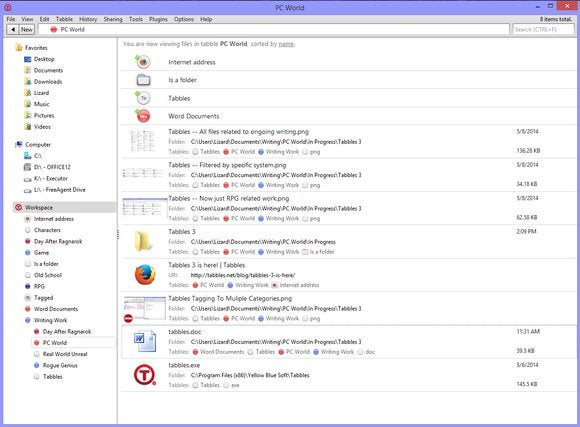Select the 'Is a folder' tabble icon in list
The image size is (580, 427).
point(144,80)
